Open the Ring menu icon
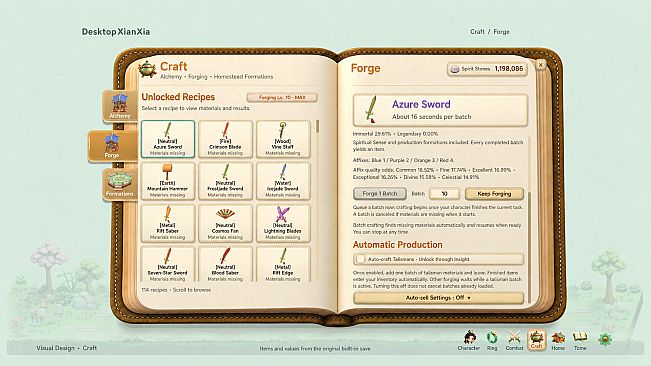Screen dimensions: 651x366 [x=492, y=340]
